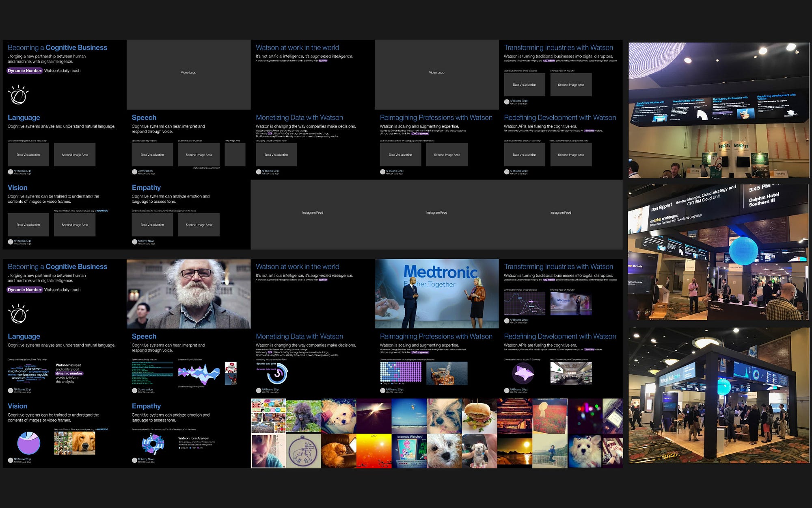Open the small Medtronic video thumbnail

coord(571,304)
